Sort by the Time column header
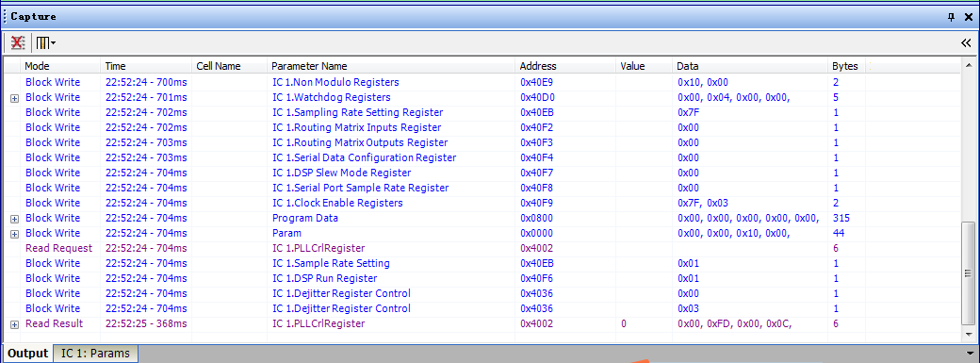The height and width of the screenshot is (363, 980). pyautogui.click(x=146, y=66)
